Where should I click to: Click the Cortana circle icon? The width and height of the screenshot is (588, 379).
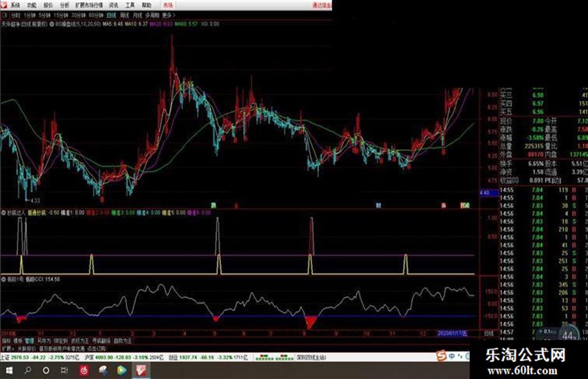tap(47, 370)
